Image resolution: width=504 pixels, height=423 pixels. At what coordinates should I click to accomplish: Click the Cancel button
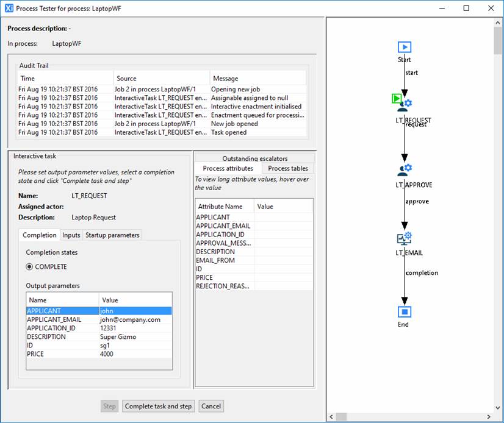tap(211, 406)
